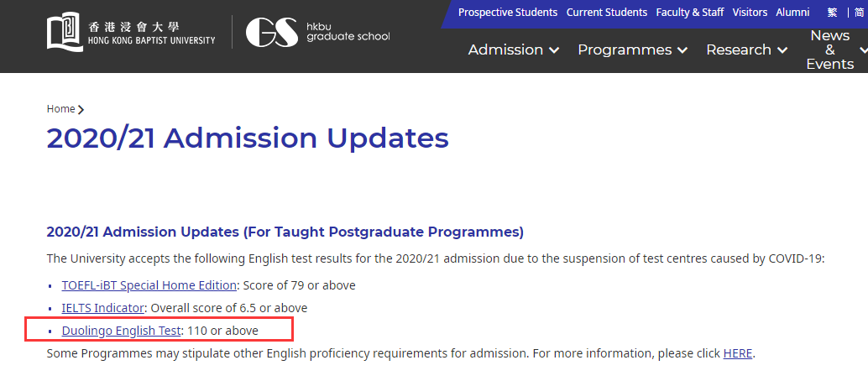Click the chevron next to Home breadcrumb
Viewport: 868px width, 381px height.
tap(81, 110)
